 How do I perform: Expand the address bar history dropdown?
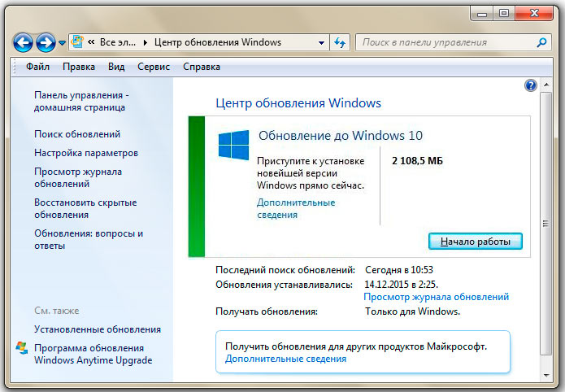322,42
